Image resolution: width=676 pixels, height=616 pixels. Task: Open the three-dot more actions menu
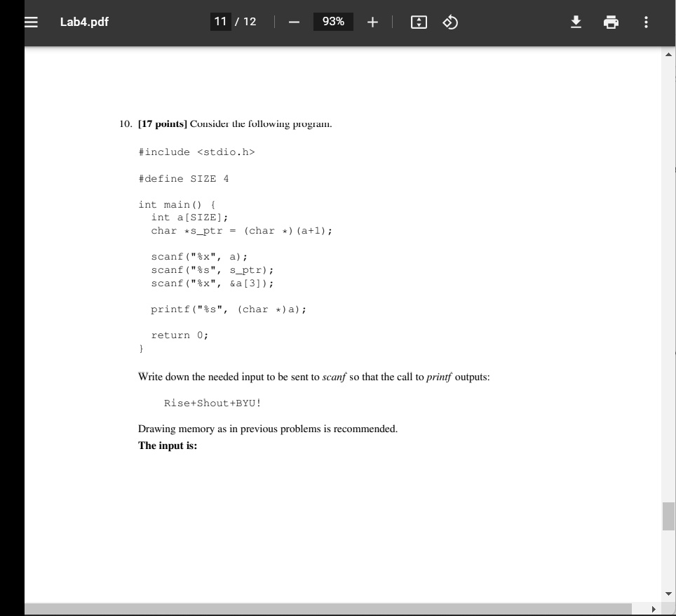646,22
